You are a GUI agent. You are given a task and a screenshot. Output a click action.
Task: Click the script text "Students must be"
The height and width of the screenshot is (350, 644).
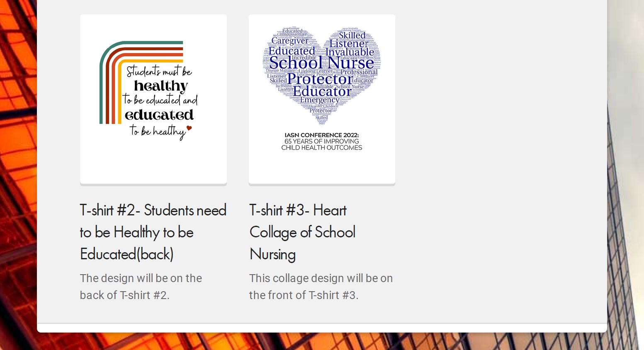tap(159, 71)
